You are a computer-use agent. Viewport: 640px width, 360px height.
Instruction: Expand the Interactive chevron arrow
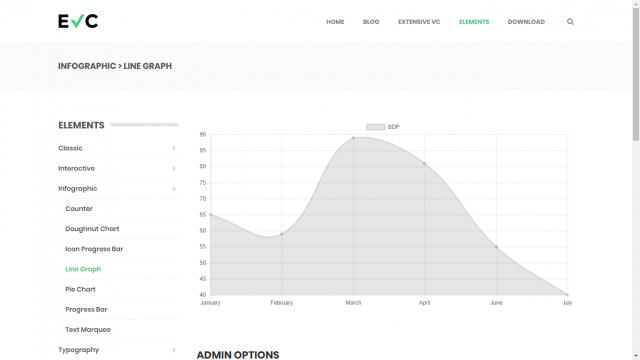[x=174, y=169]
